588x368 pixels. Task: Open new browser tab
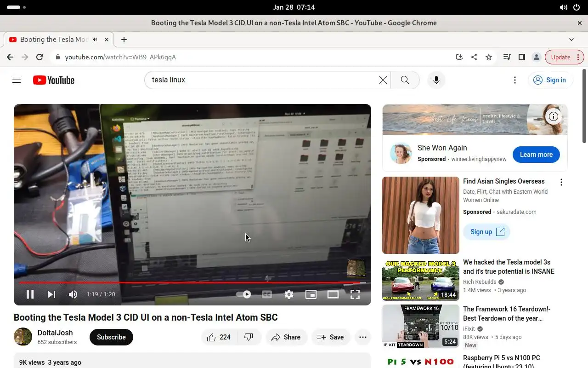click(x=124, y=40)
